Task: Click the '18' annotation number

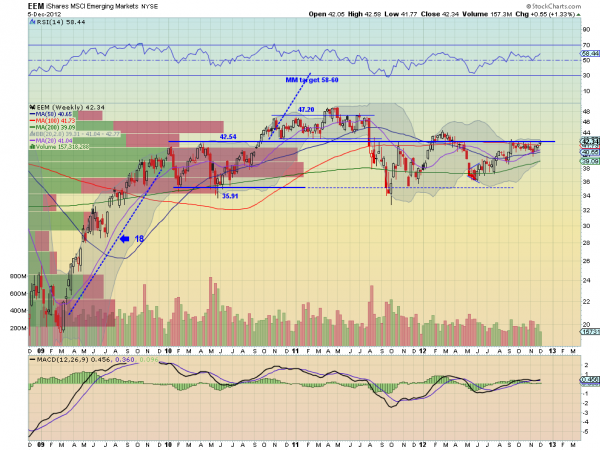Action: [x=139, y=239]
